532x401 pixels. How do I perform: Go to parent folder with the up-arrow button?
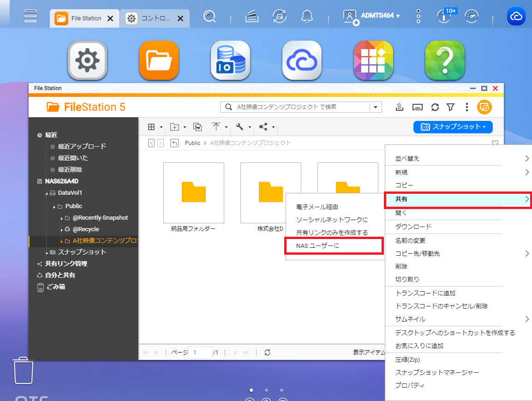coord(174,143)
